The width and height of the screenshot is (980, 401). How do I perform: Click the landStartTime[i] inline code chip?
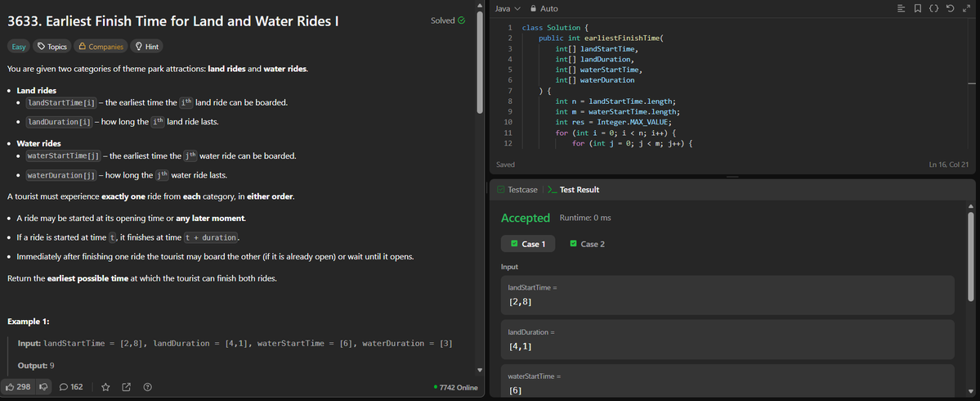tap(61, 102)
